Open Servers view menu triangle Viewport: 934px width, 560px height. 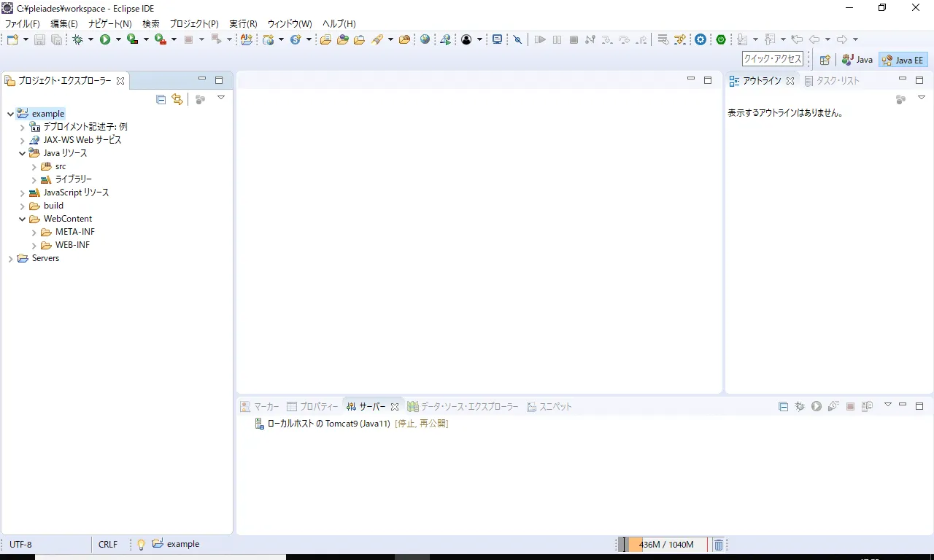click(x=888, y=405)
